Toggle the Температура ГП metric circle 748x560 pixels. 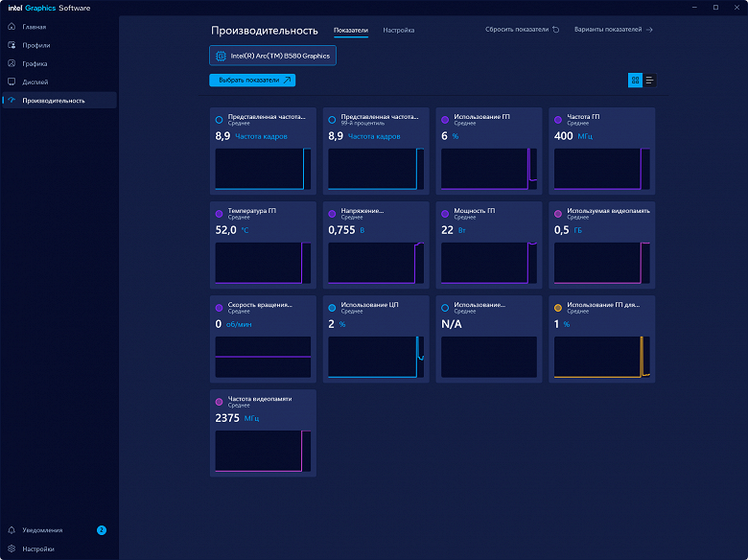[x=219, y=214]
